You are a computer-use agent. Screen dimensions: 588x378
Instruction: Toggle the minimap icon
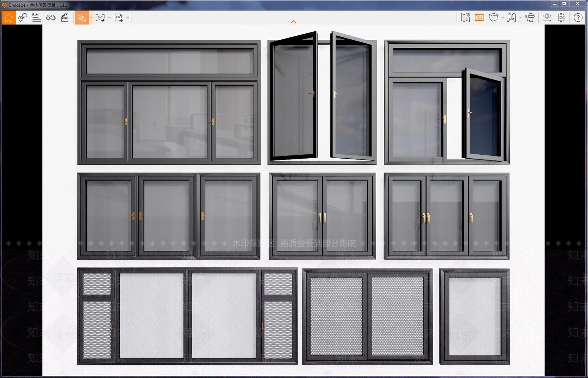tap(466, 18)
